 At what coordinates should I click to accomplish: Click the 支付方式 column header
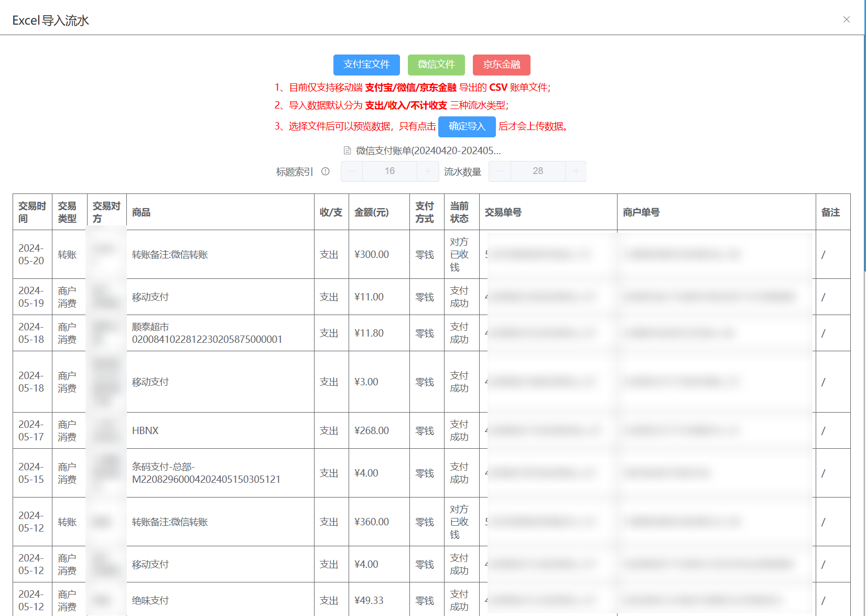tap(427, 212)
